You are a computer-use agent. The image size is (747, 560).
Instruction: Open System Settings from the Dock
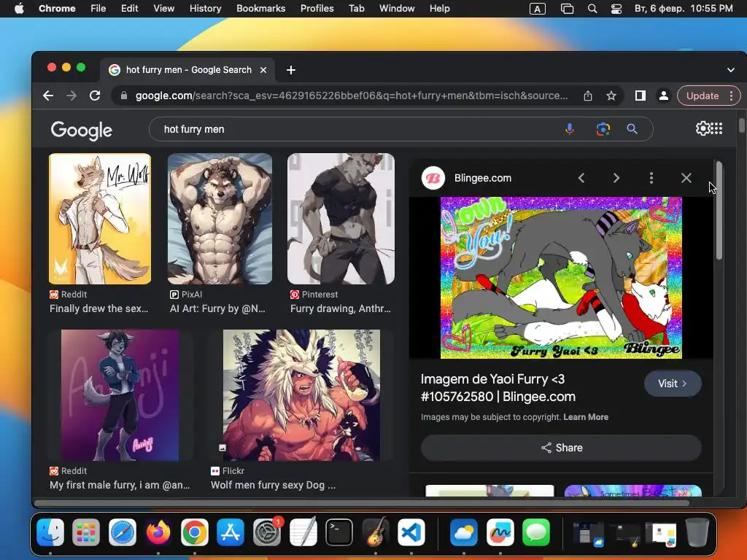point(267,532)
